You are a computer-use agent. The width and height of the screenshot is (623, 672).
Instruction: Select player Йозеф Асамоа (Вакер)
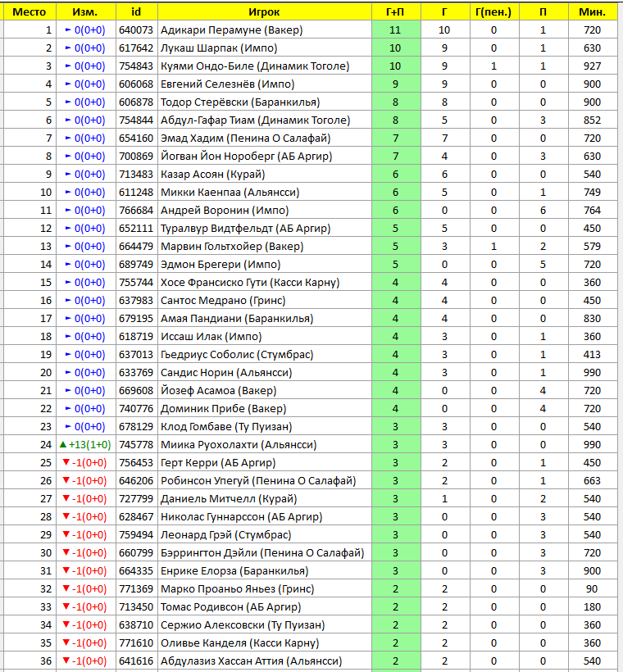pos(218,390)
